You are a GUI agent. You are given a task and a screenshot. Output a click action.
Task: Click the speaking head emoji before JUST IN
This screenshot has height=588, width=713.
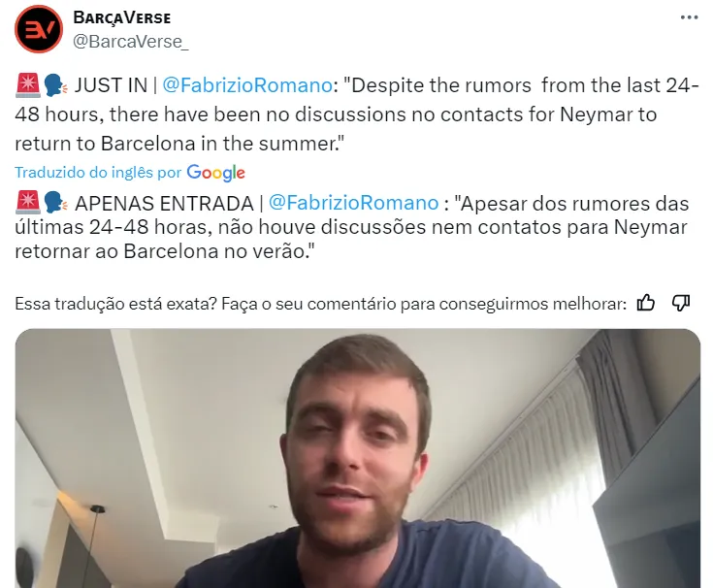(55, 85)
